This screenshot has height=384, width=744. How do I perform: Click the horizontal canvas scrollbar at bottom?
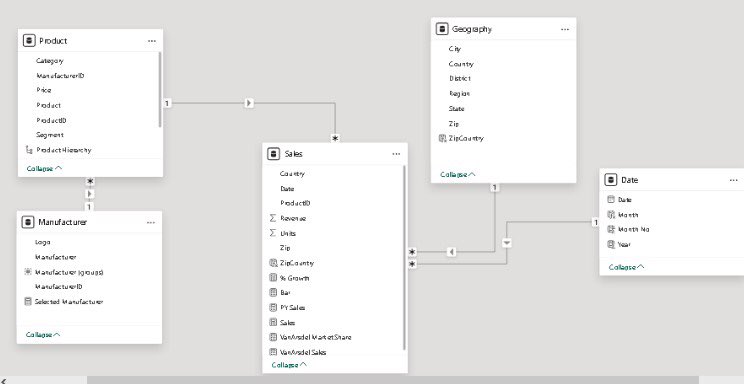point(393,380)
